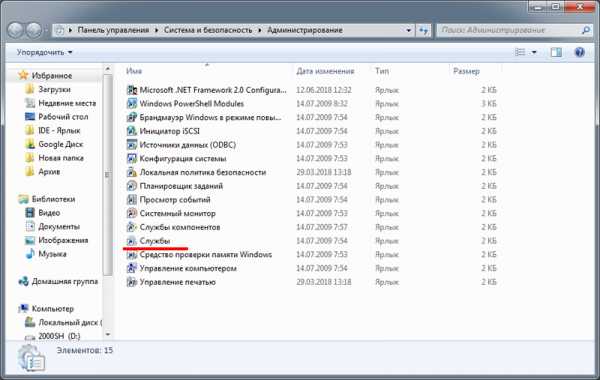Click the search Администрирование field
The image size is (600, 380).
(510, 30)
